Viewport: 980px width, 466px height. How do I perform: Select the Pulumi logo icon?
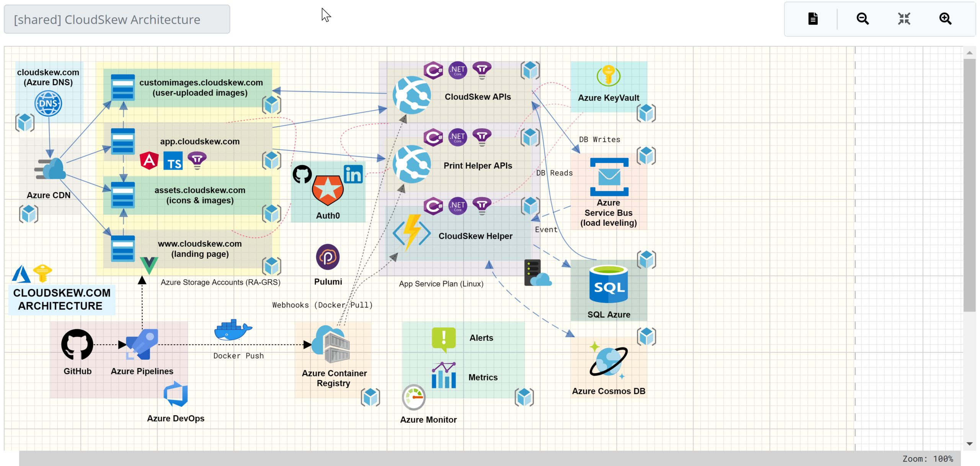(x=328, y=257)
